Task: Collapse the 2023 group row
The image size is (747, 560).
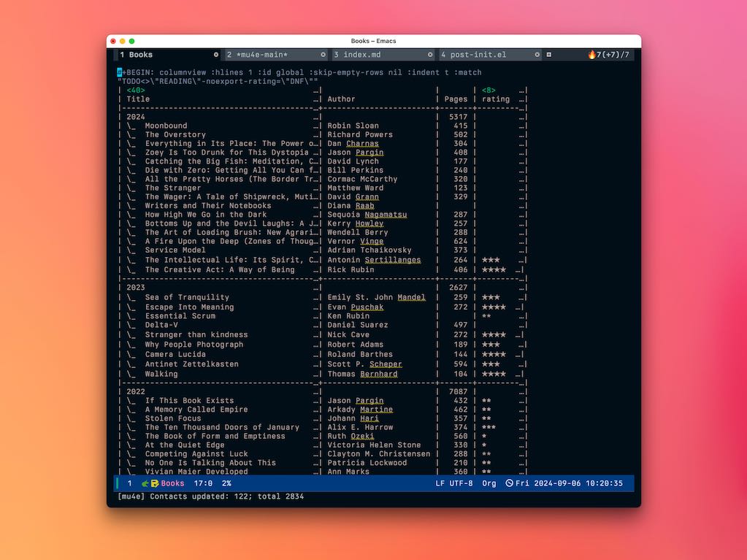Action: pos(136,288)
